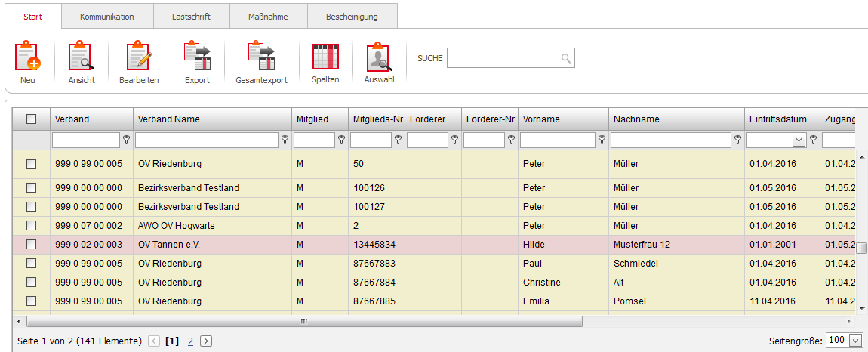Check the row with Mitglieds-Nr. 100126
The width and height of the screenshot is (868, 352).
[32, 188]
